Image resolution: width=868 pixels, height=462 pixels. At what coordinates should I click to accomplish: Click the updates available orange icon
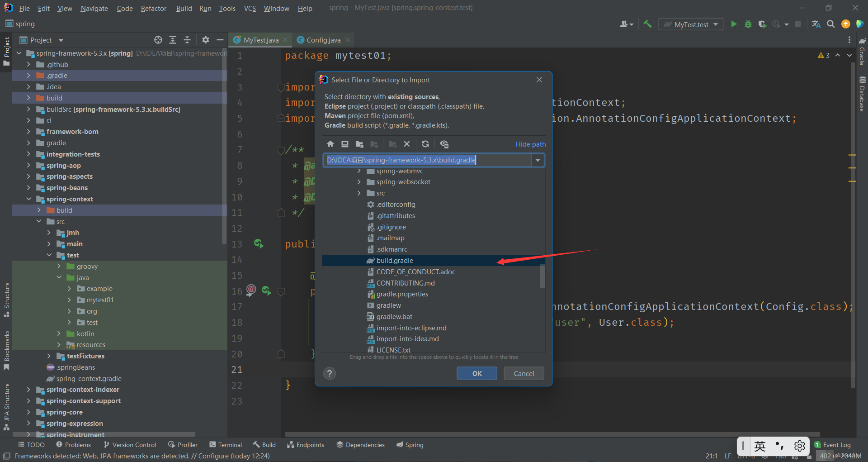coord(845,24)
